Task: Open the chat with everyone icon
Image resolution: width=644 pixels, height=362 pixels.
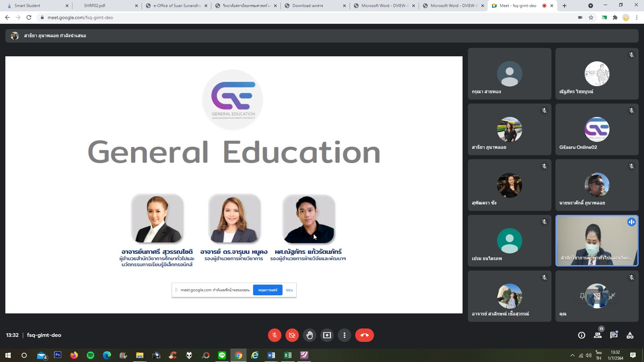Action: tap(614, 335)
